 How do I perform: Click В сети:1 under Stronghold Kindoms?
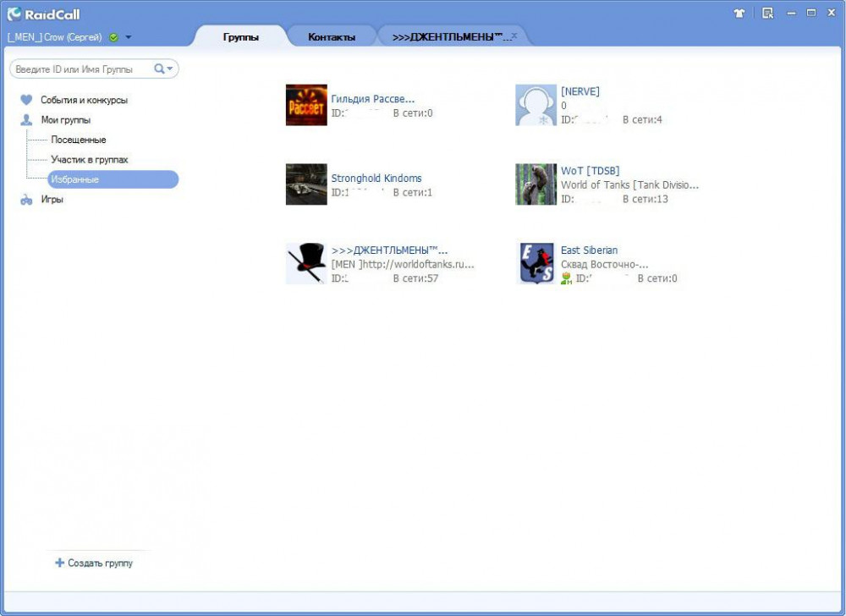tap(412, 192)
